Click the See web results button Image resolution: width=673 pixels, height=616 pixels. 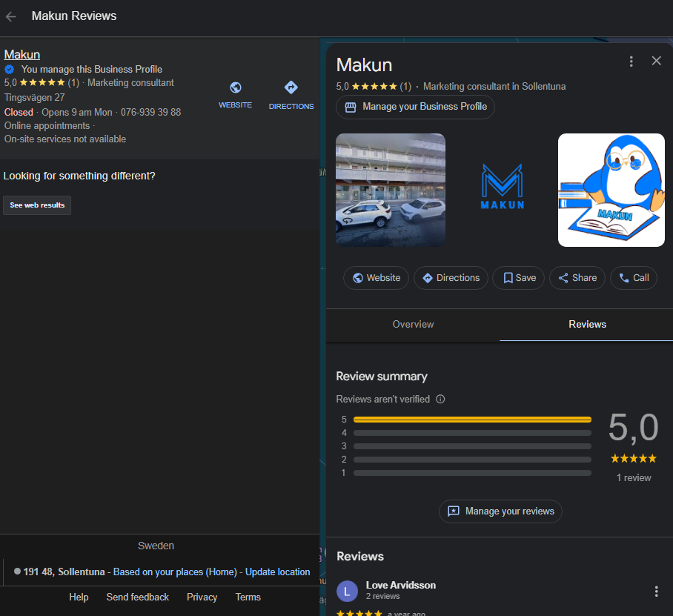(x=37, y=205)
